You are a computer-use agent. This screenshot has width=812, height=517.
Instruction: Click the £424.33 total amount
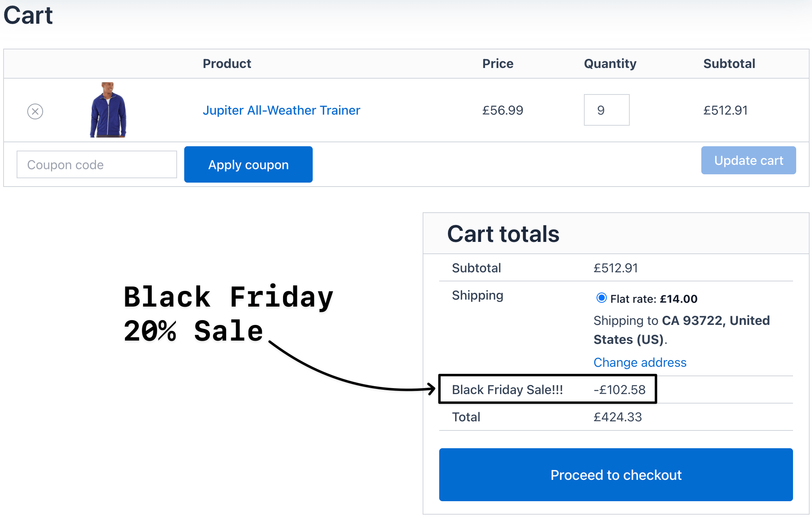coord(617,417)
